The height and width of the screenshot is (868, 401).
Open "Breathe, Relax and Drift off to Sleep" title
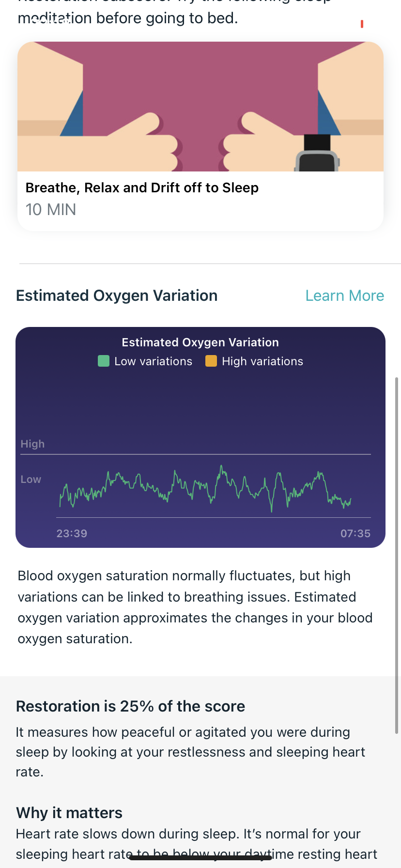tap(142, 188)
